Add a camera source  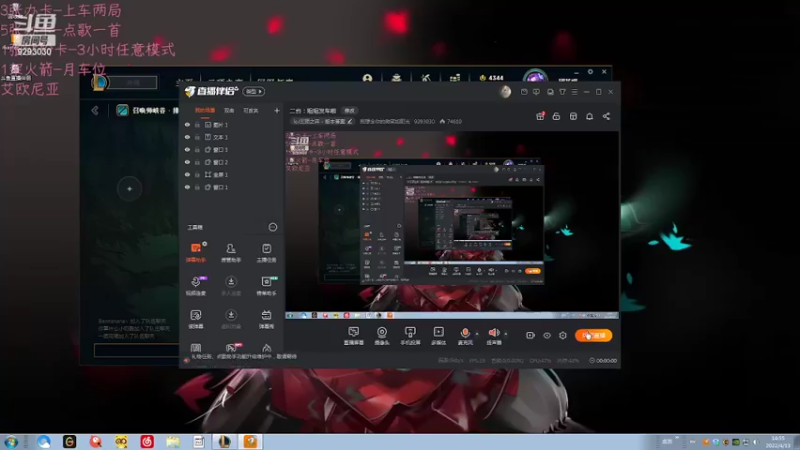point(382,336)
